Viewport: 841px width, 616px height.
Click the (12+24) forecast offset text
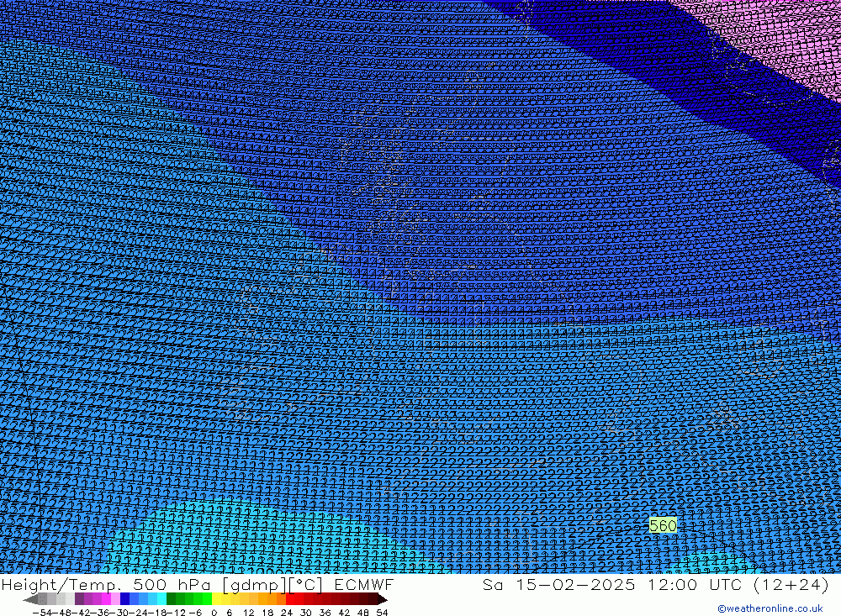791,584
